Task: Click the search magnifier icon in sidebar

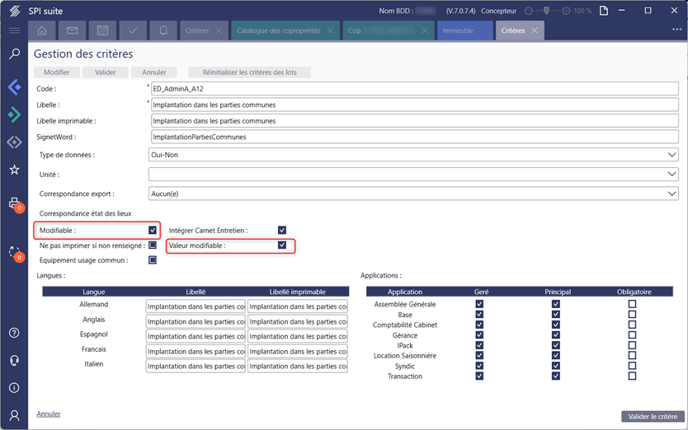Action: click(14, 54)
